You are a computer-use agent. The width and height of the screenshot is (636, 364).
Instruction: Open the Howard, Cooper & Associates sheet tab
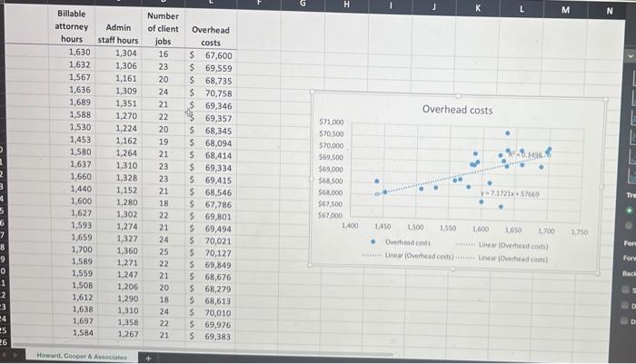[x=82, y=357]
